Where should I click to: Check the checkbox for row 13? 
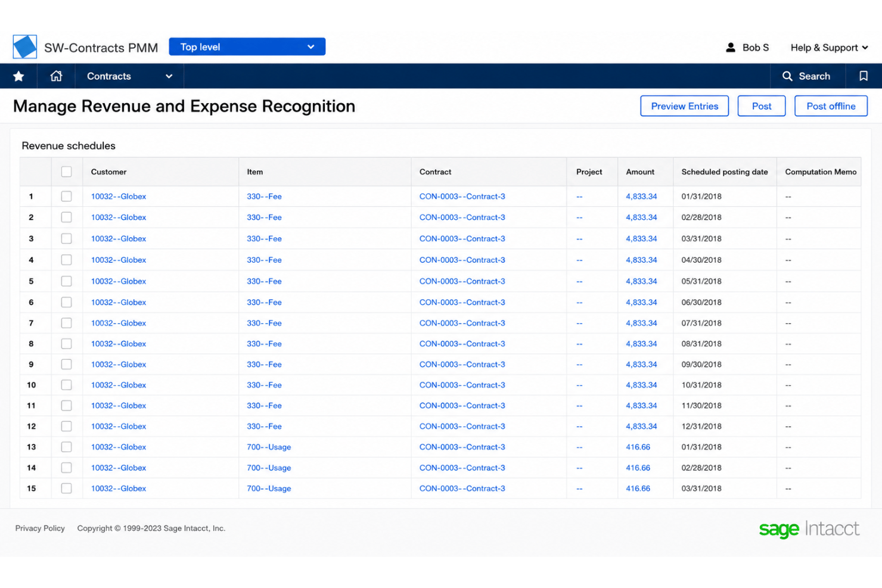coord(66,447)
